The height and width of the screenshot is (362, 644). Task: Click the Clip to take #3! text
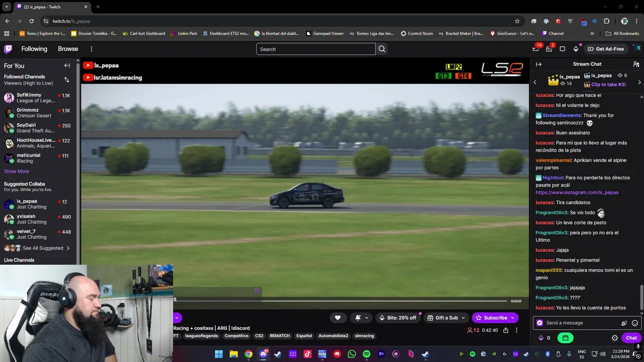click(x=608, y=84)
